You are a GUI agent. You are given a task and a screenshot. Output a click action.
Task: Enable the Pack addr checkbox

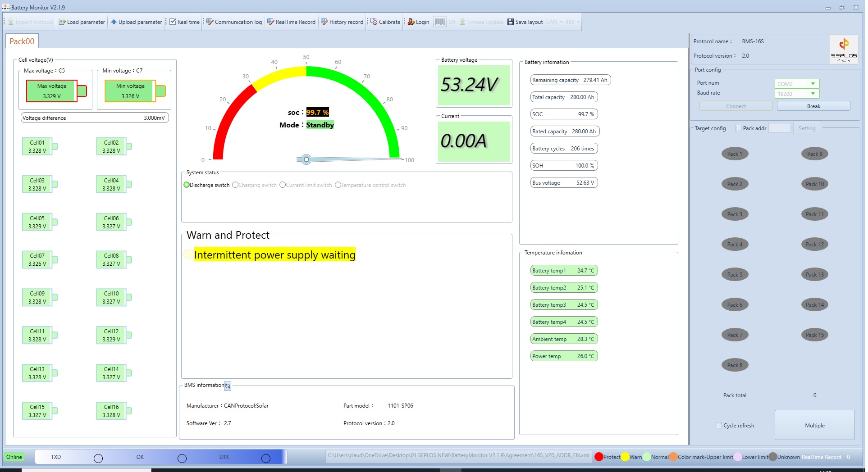pos(738,128)
